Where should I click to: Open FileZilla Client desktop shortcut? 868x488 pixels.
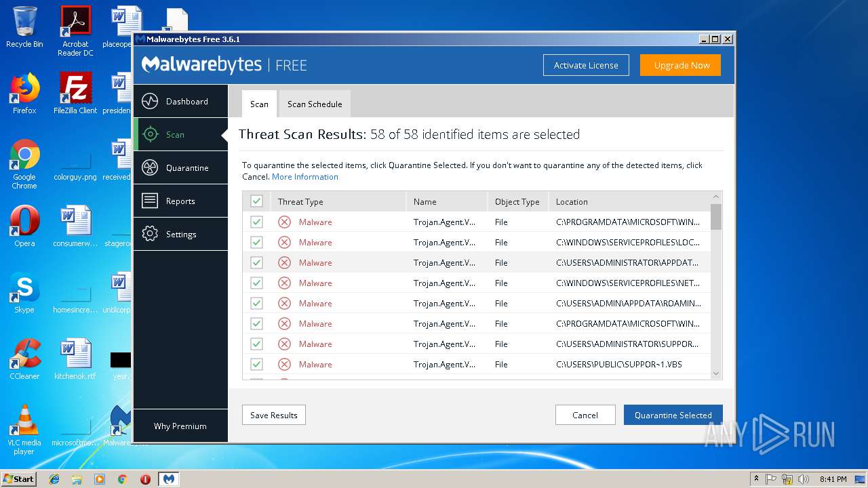(75, 94)
